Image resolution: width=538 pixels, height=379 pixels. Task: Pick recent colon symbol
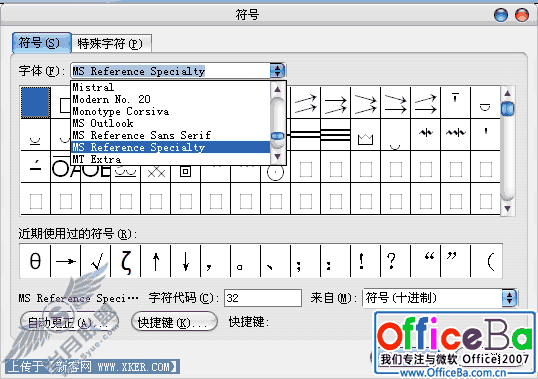[336, 261]
